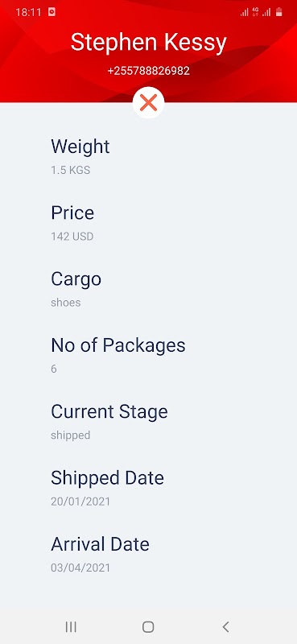Tap the 1.5 KGS weight value
The image size is (297, 644).
tap(70, 170)
